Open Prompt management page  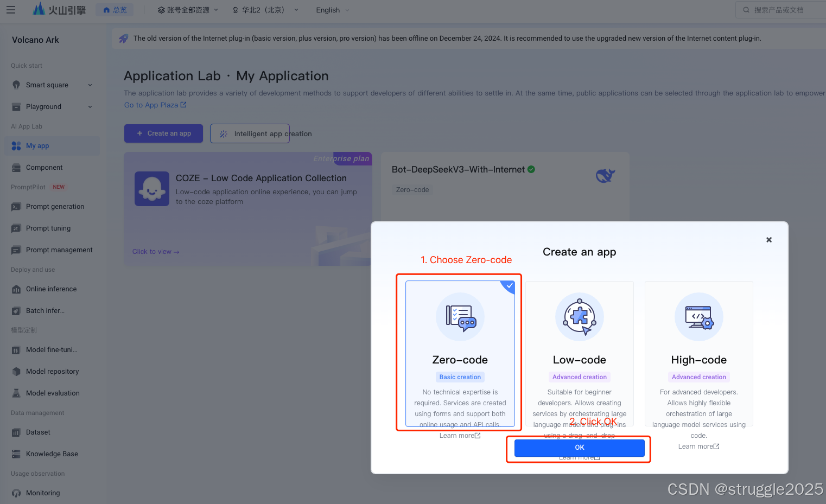(x=52, y=250)
